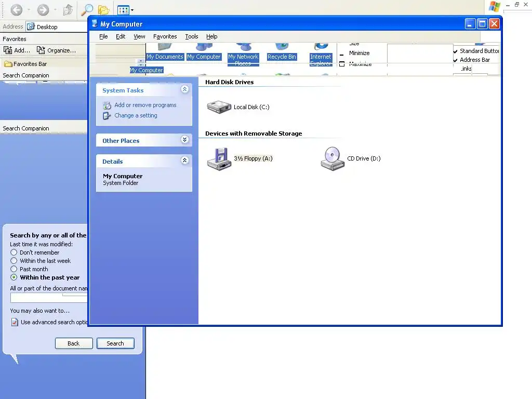Open the Back button history dropdown arrow
Viewport: 532px width, 399px height.
(x=29, y=10)
